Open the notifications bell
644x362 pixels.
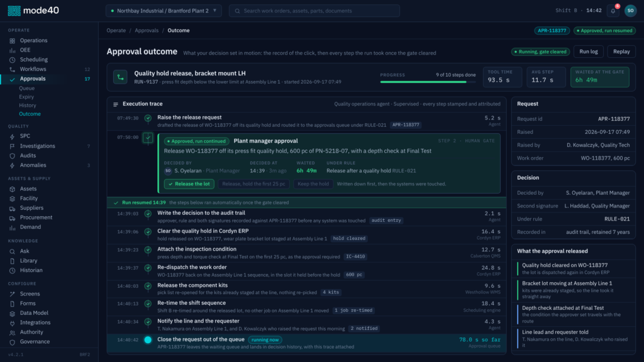click(613, 11)
